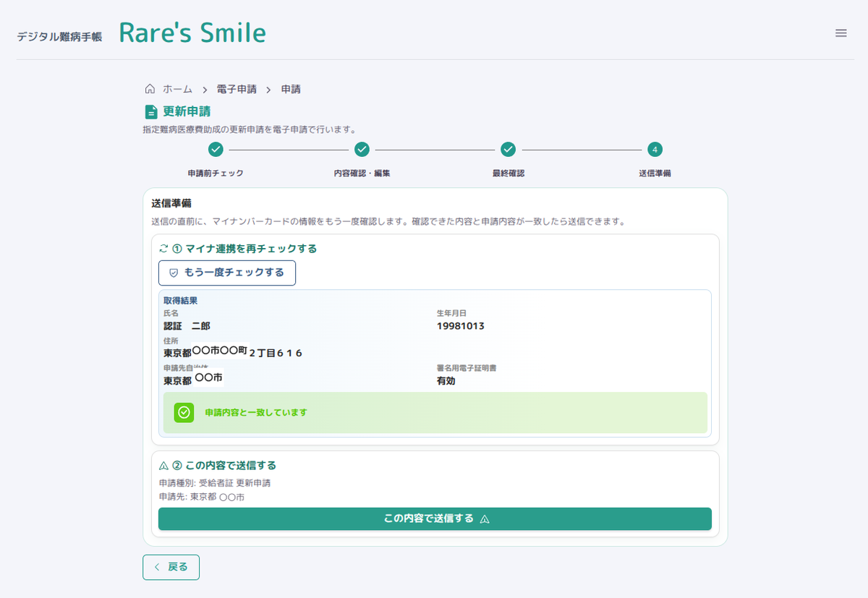The image size is (868, 598).
Task: Click 取得結果 heading
Action: click(x=181, y=300)
